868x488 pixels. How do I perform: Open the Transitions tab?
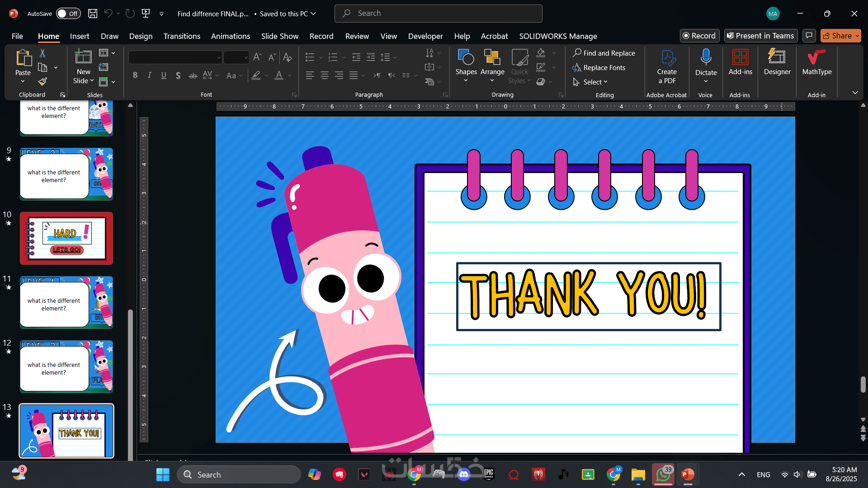[182, 36]
